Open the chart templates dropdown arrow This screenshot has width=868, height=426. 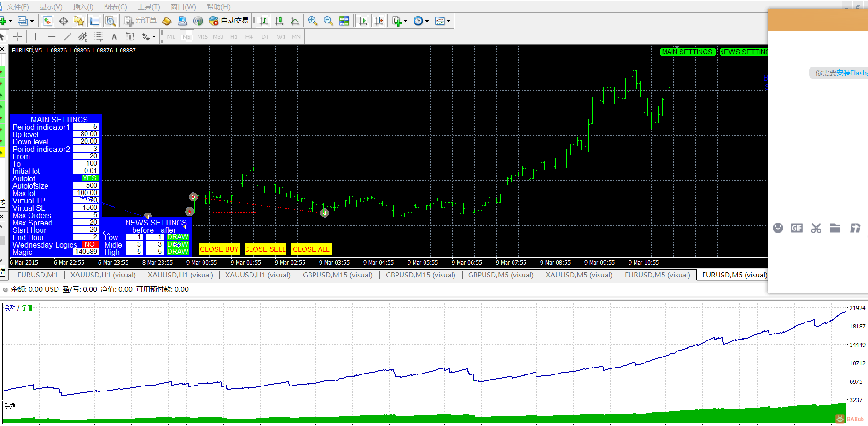click(449, 21)
